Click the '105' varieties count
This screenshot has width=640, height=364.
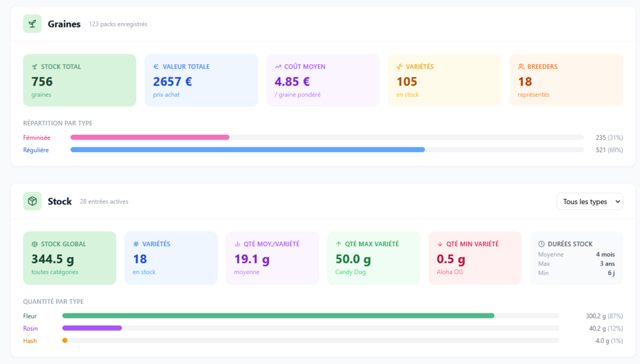coord(407,82)
